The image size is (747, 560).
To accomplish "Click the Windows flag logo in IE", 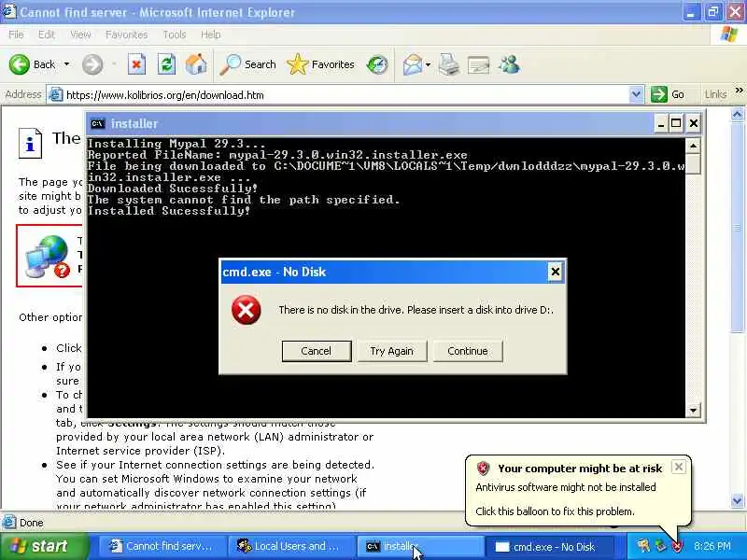I will pyautogui.click(x=729, y=35).
